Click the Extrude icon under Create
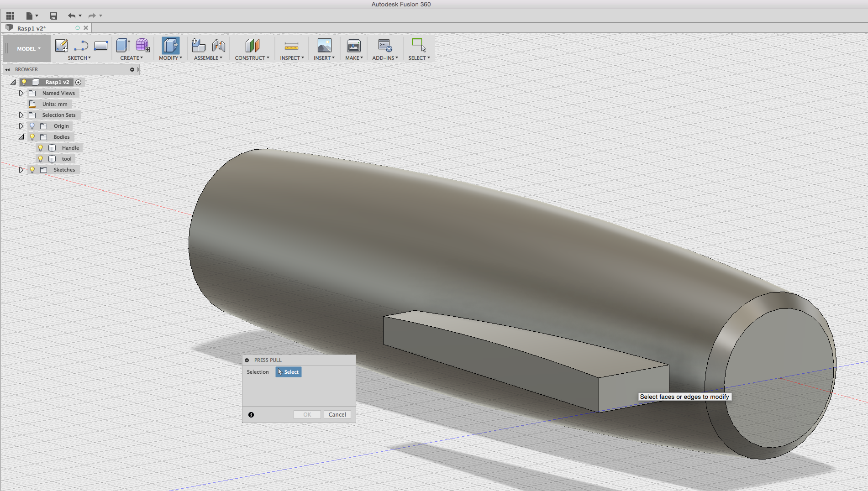868x491 pixels. [123, 46]
